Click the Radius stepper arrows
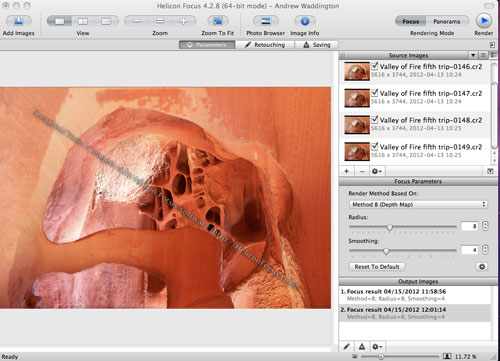 pos(485,226)
